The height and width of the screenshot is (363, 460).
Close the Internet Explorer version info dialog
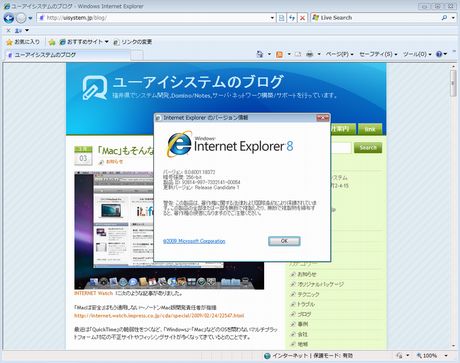coord(322,118)
